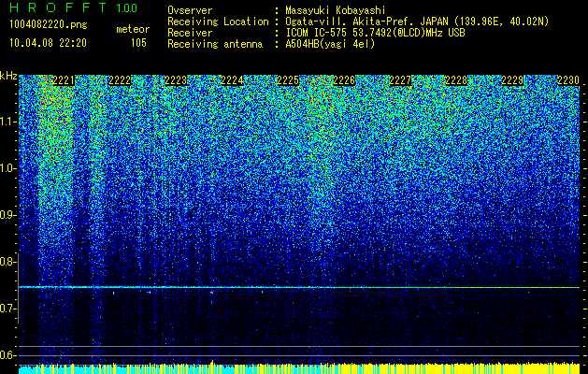Click the meteor count value 105
This screenshot has height=374, width=588.
pos(138,43)
